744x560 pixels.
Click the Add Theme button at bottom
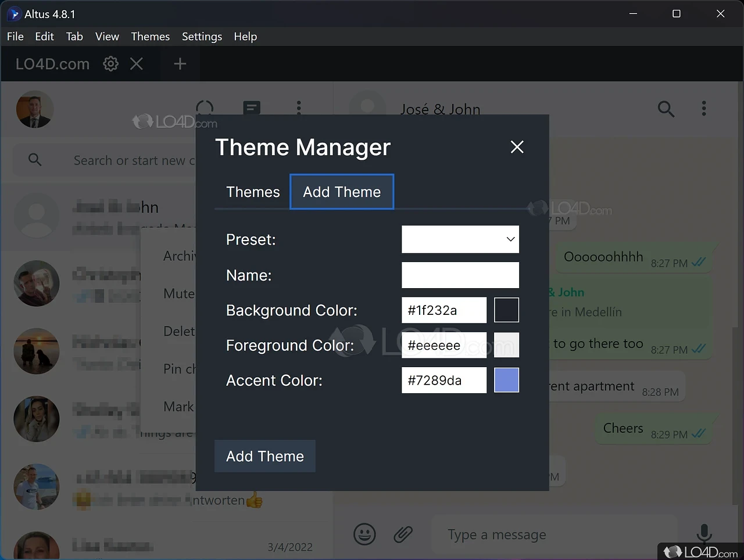point(265,456)
